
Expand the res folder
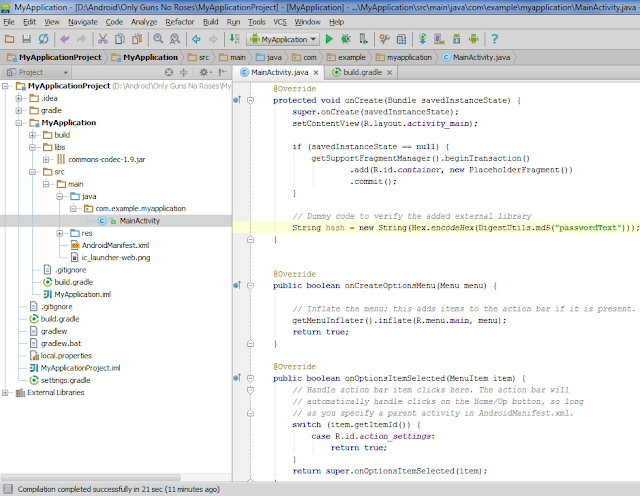tap(60, 233)
